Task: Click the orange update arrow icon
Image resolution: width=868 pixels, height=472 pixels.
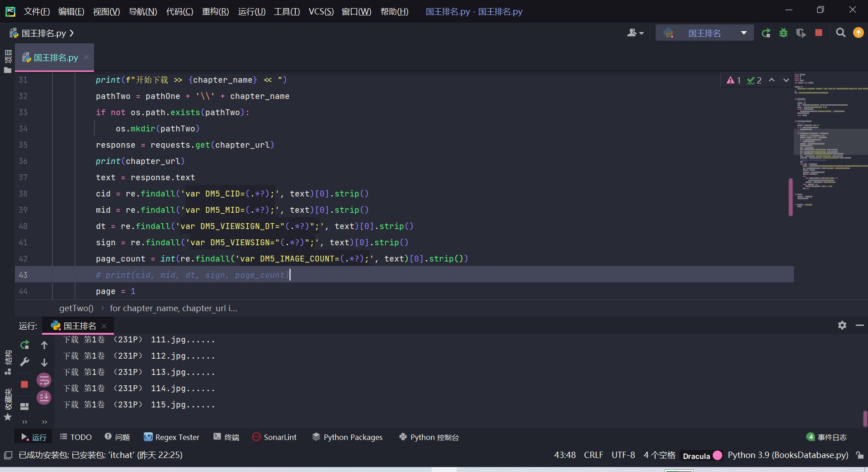Action: [858, 33]
